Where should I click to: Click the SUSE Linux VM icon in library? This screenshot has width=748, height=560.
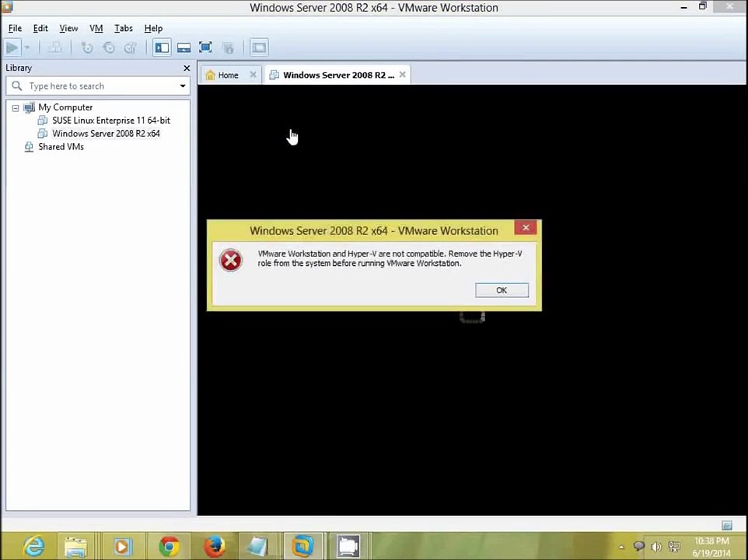43,121
